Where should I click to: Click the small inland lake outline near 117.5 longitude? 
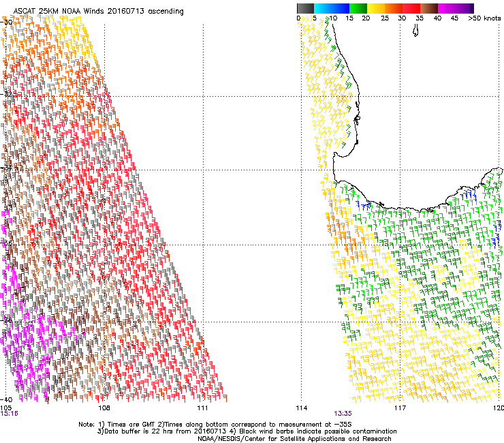pyautogui.click(x=415, y=31)
